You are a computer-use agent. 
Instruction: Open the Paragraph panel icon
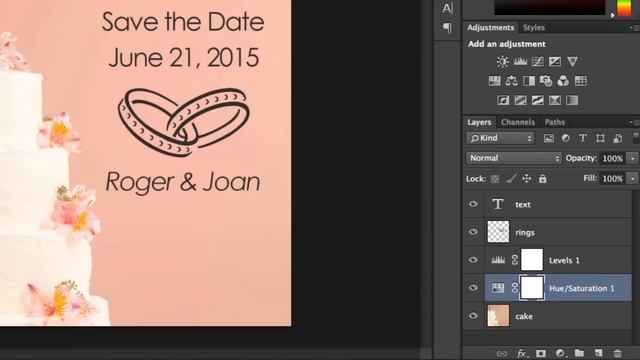pos(447,28)
